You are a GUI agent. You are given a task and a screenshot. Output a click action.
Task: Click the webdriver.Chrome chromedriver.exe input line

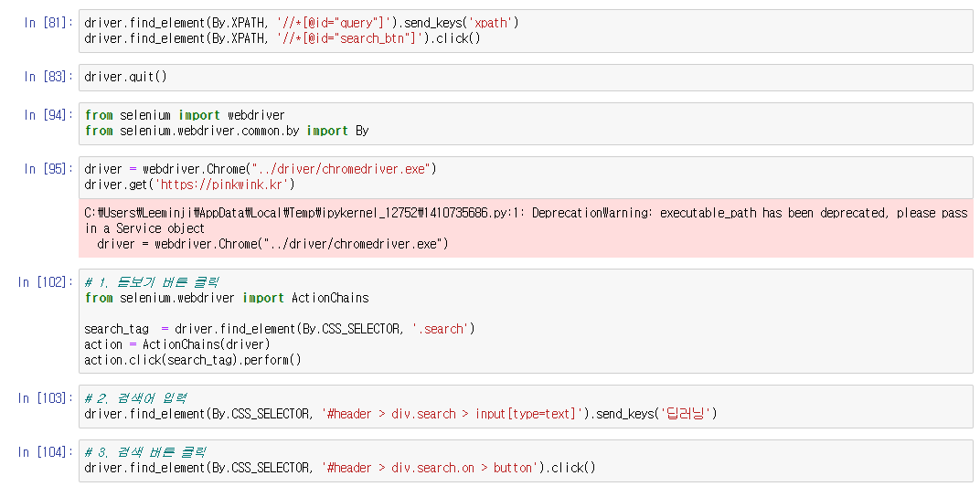pos(261,169)
